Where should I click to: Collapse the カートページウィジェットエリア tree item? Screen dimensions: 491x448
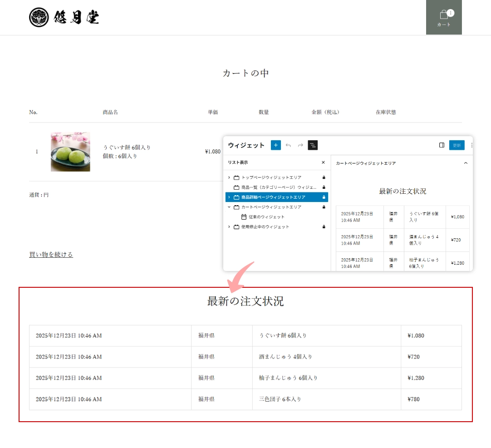(x=228, y=207)
